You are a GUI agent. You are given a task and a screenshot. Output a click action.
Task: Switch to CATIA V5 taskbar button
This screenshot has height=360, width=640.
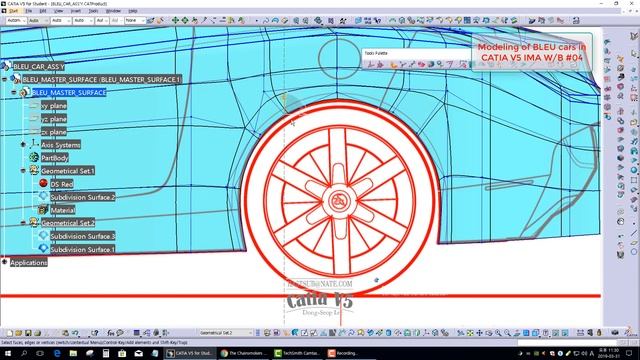coord(190,353)
